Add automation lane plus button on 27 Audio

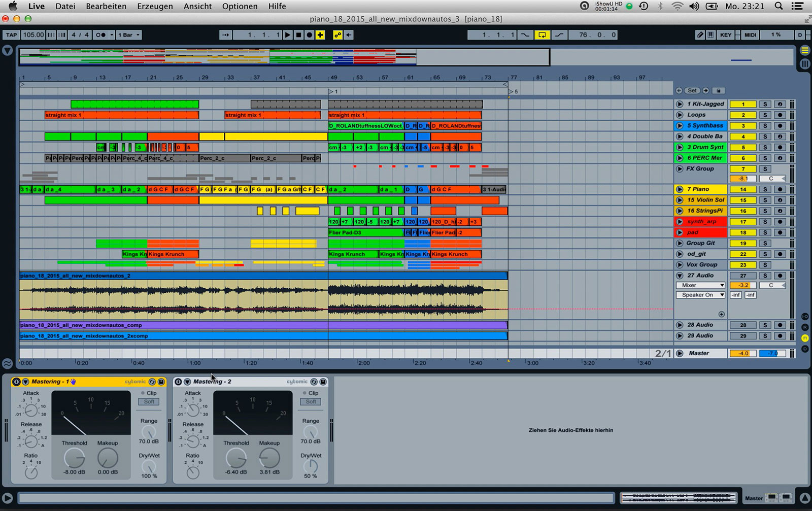722,314
